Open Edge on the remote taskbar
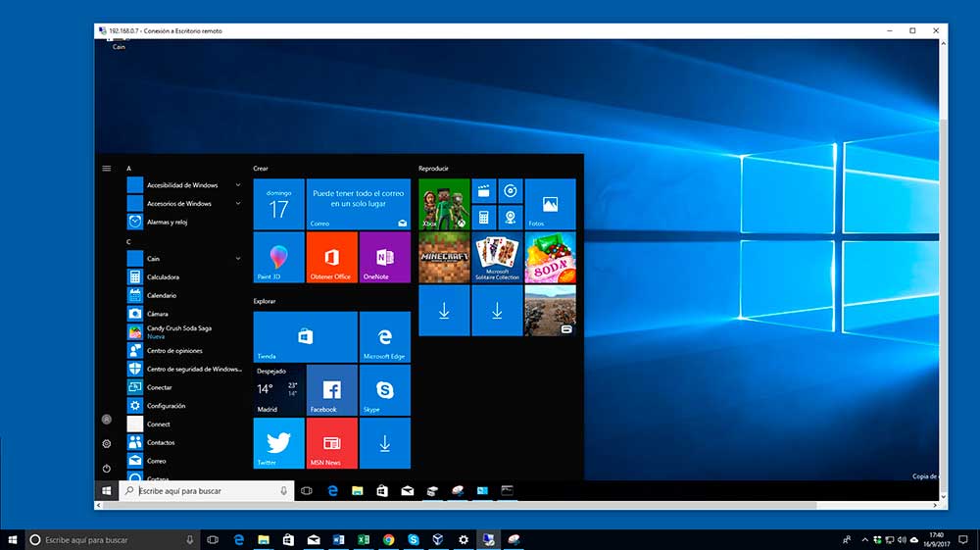980x550 pixels. pyautogui.click(x=332, y=490)
